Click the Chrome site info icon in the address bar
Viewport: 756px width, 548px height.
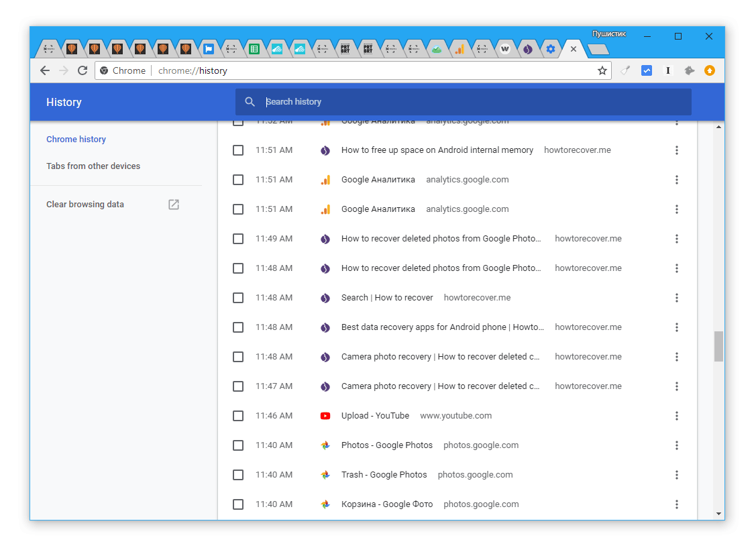point(104,71)
